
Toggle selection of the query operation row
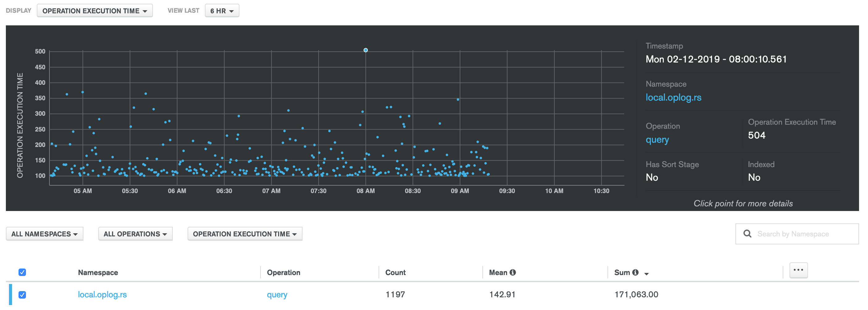click(x=22, y=295)
